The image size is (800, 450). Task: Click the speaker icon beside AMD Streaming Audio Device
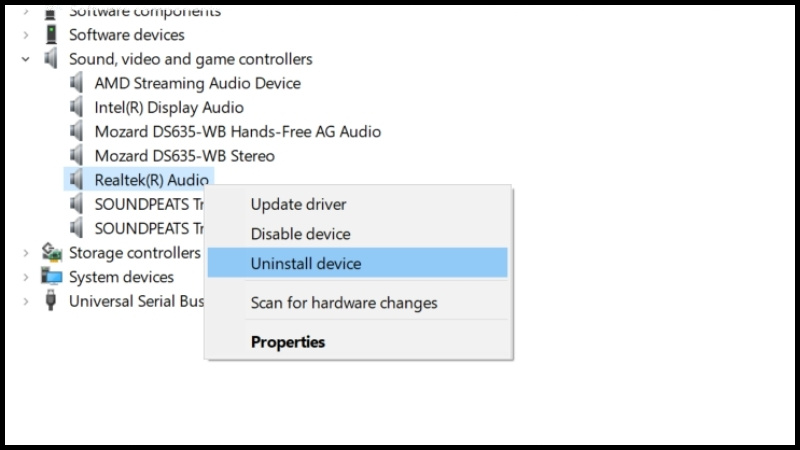point(77,83)
